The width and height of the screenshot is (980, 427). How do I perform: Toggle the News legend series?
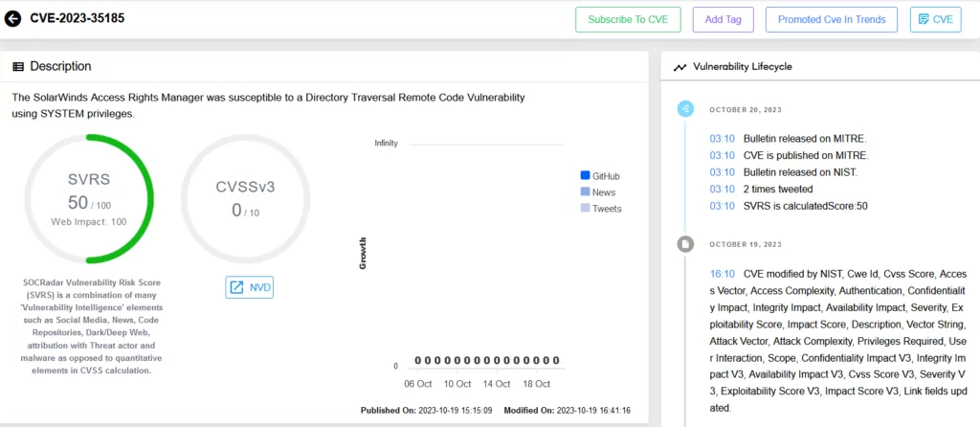[x=597, y=192]
